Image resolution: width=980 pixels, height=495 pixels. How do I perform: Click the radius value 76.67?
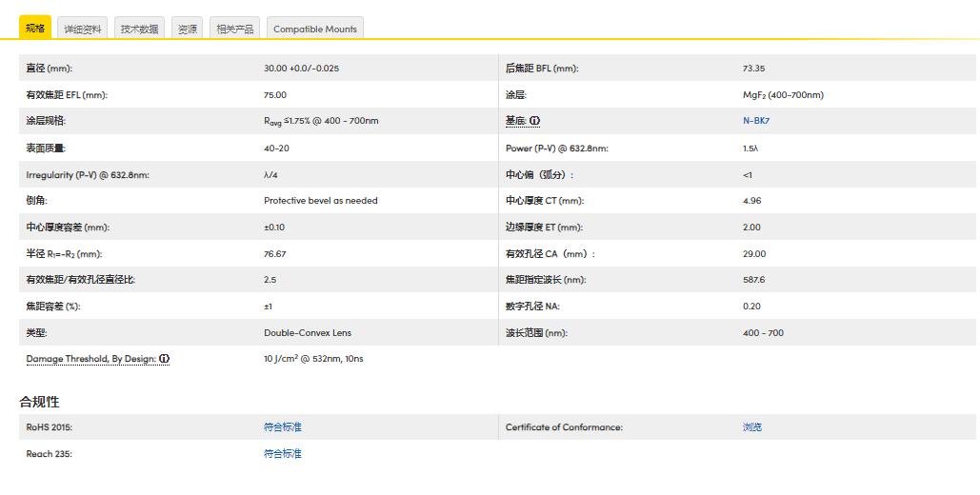click(x=275, y=254)
